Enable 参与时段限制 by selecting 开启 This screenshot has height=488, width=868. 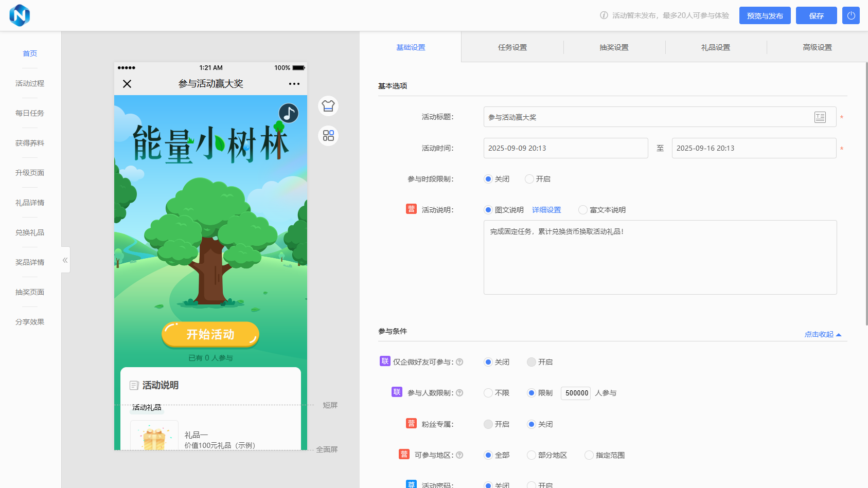[x=529, y=179]
